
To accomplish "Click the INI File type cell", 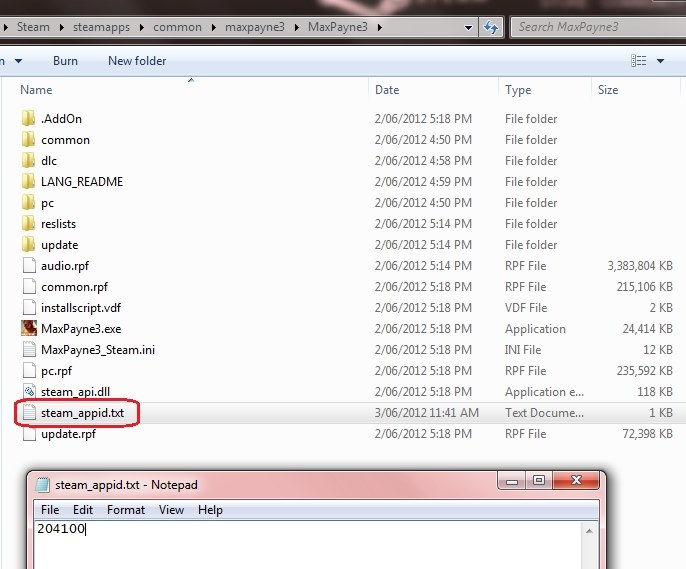I will coord(523,350).
